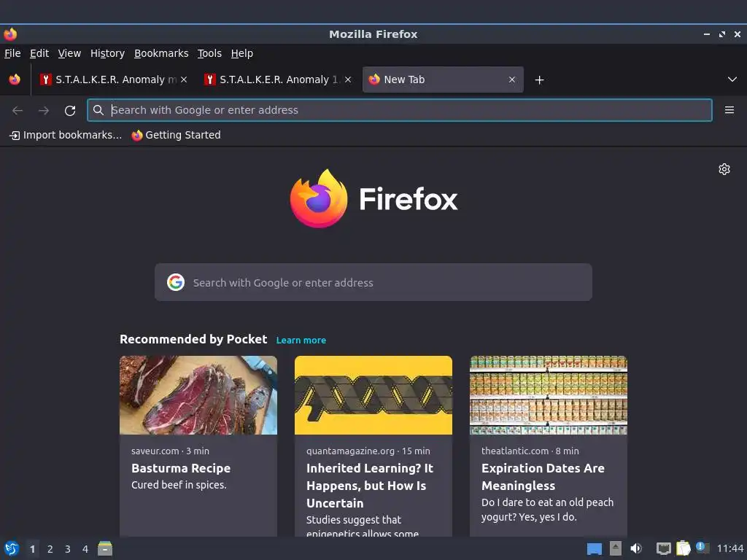Viewport: 747px width, 560px height.
Task: Go forward one page
Action: [44, 111]
